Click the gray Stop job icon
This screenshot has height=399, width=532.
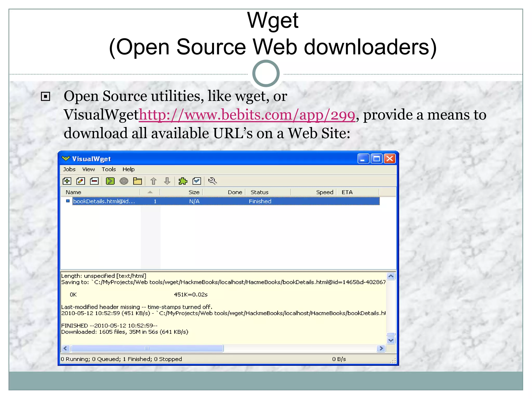pyautogui.click(x=124, y=181)
